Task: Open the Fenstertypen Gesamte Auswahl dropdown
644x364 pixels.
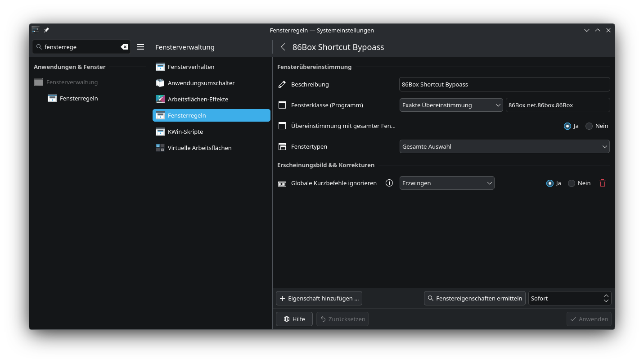Action: coord(504,146)
